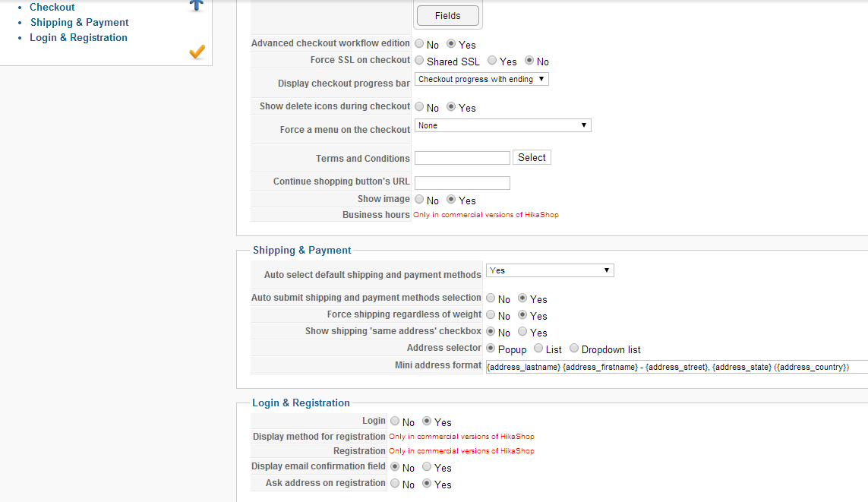Disable Show delete icons during checkout
The width and height of the screenshot is (868, 502).
point(420,107)
